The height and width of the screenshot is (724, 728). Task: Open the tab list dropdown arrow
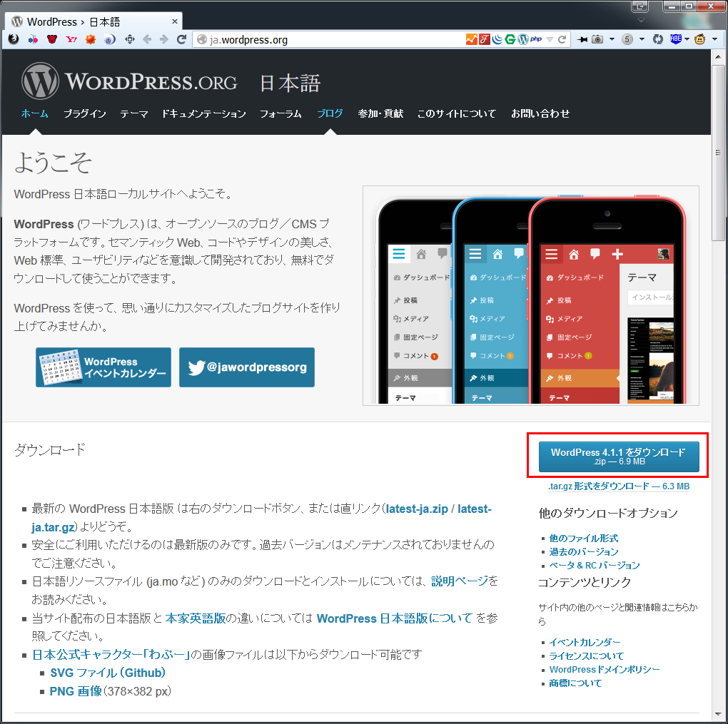641,20
